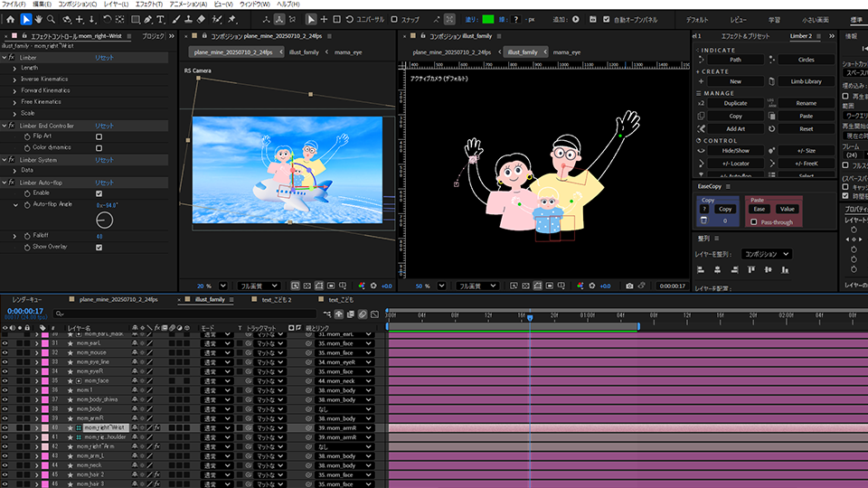Select the Puppet Pin tool
868x488 pixels.
232,19
